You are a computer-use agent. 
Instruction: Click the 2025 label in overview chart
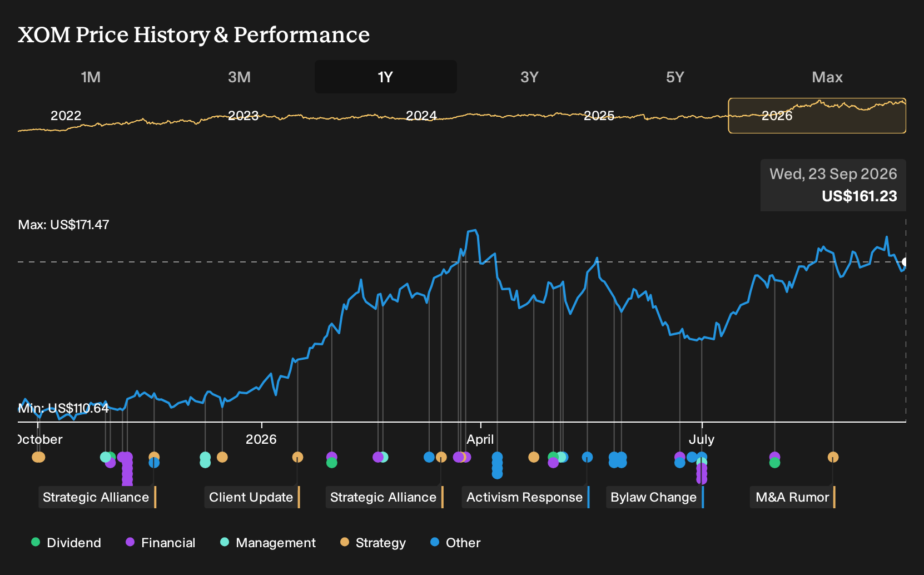[599, 116]
